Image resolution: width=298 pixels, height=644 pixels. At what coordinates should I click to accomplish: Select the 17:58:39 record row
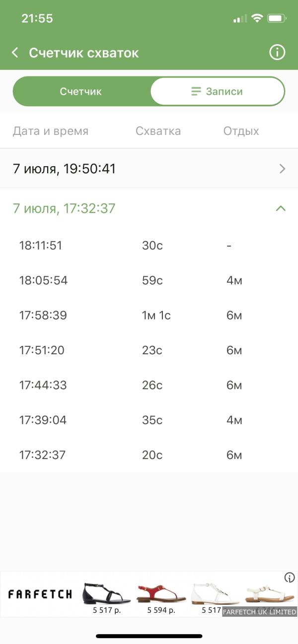(149, 316)
